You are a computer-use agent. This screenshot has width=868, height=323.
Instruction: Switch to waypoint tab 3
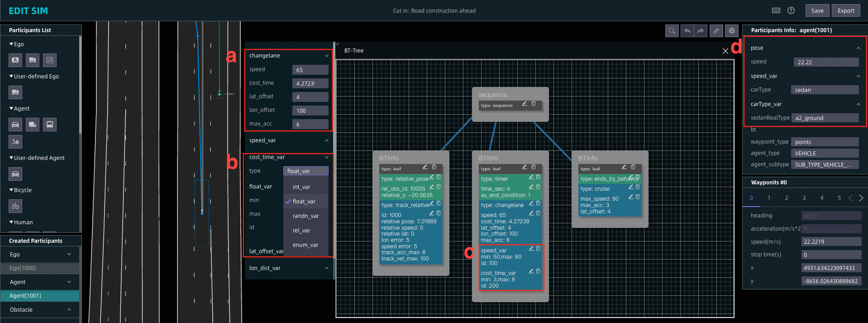(804, 198)
